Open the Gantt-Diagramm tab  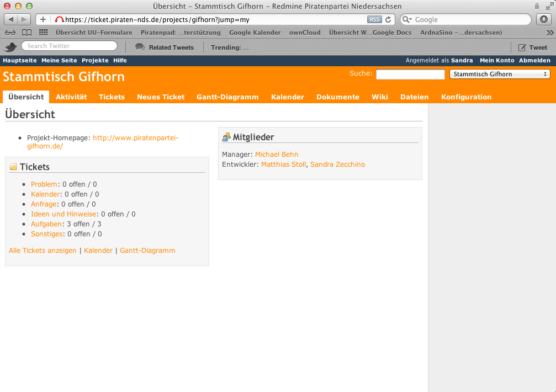coord(227,97)
